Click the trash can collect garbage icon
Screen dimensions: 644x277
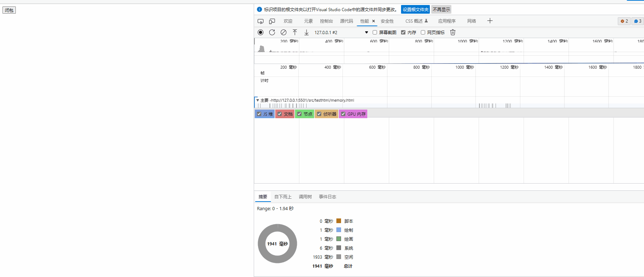[453, 32]
